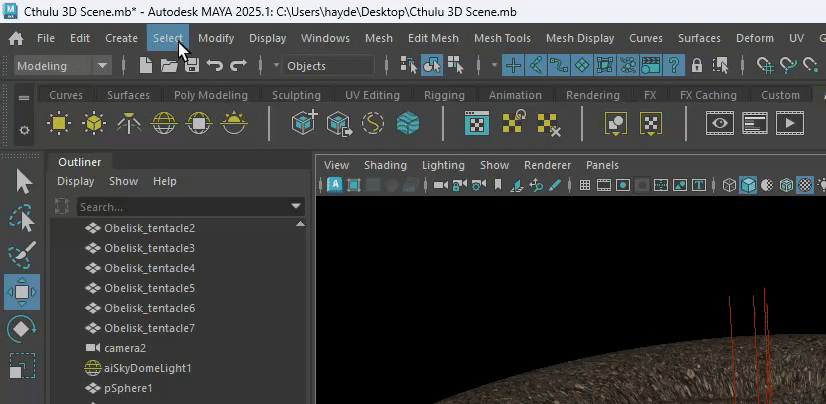Click the viewport Bookmarks icon
Viewport: 826px width, 404px height.
tap(497, 185)
